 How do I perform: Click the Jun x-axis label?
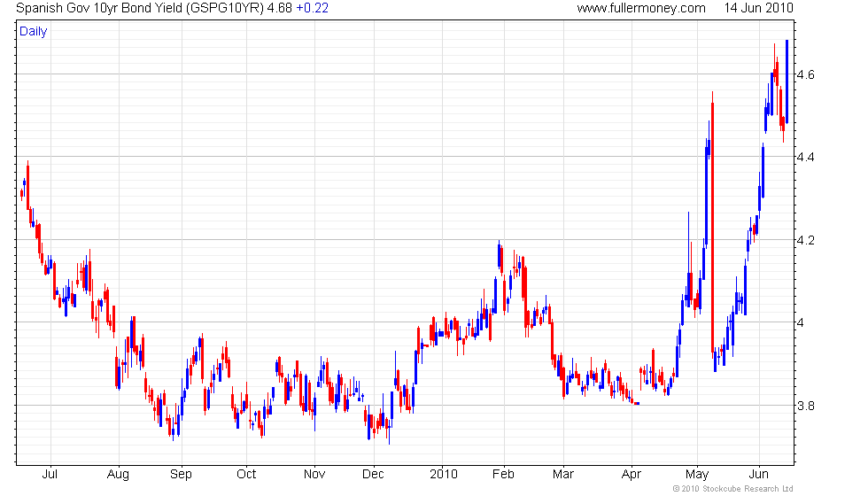pos(759,475)
